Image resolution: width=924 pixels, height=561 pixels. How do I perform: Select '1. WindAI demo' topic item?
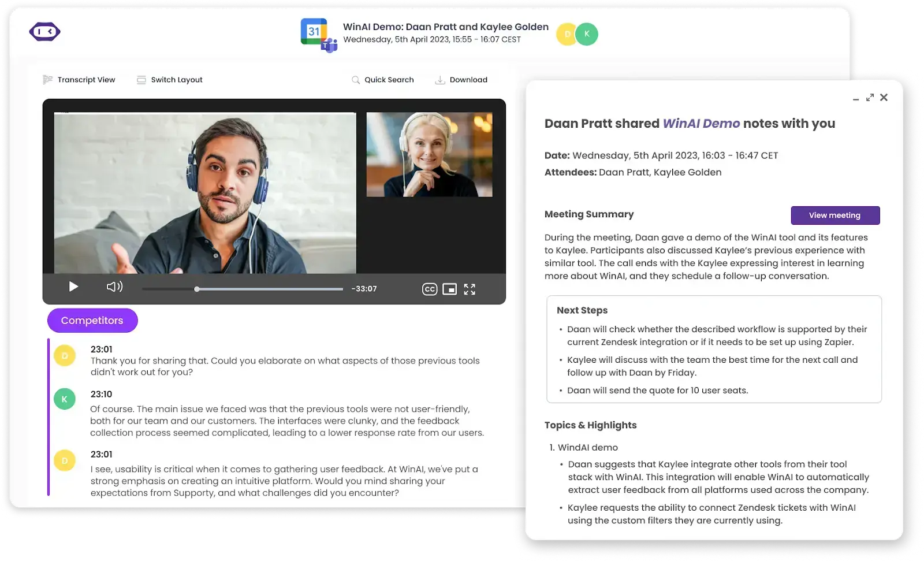(584, 448)
